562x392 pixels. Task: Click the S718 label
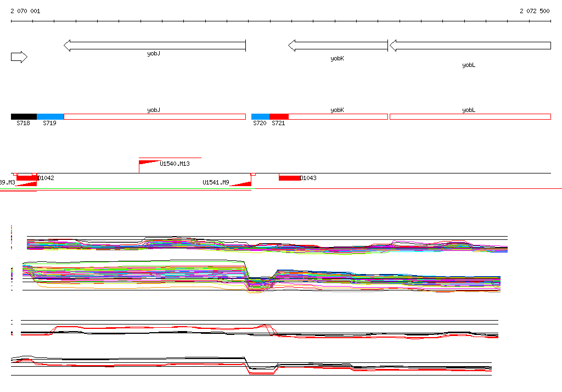pyautogui.click(x=23, y=123)
